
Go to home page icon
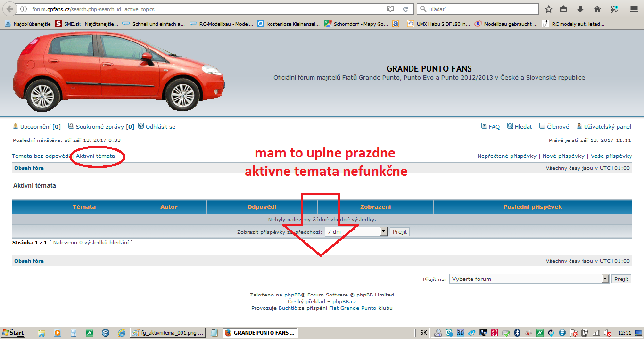click(x=597, y=9)
